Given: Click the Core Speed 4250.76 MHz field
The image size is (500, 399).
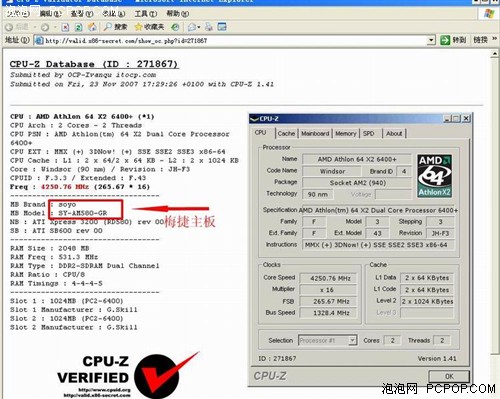Looking at the screenshot, I should pos(329,278).
